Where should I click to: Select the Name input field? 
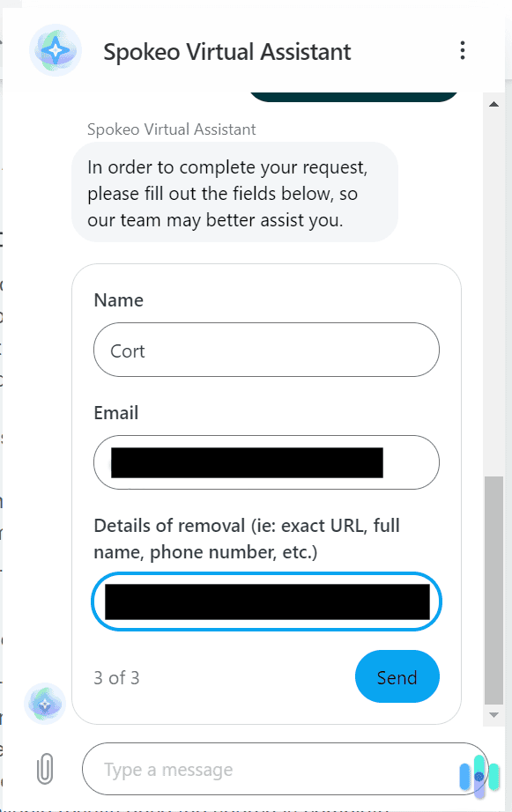[x=265, y=350]
